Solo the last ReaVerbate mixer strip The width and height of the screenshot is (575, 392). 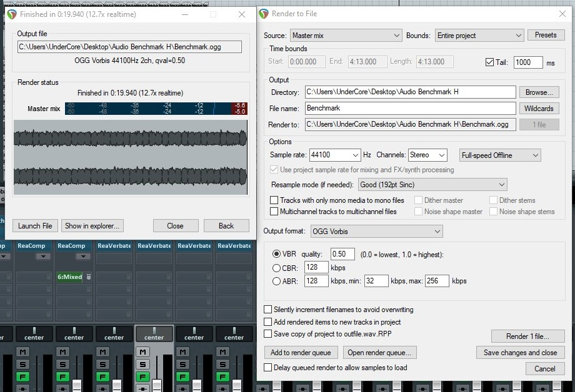pyautogui.click(x=222, y=364)
